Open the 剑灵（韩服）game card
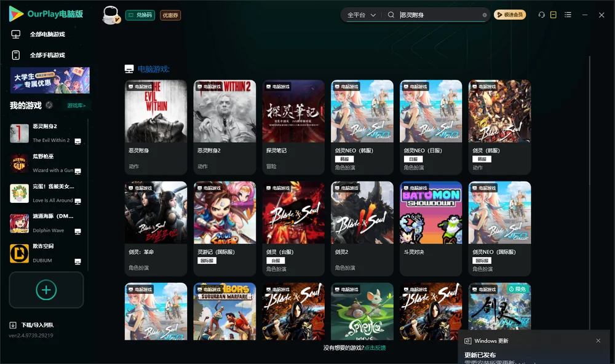This screenshot has height=364, width=615. pyautogui.click(x=499, y=127)
